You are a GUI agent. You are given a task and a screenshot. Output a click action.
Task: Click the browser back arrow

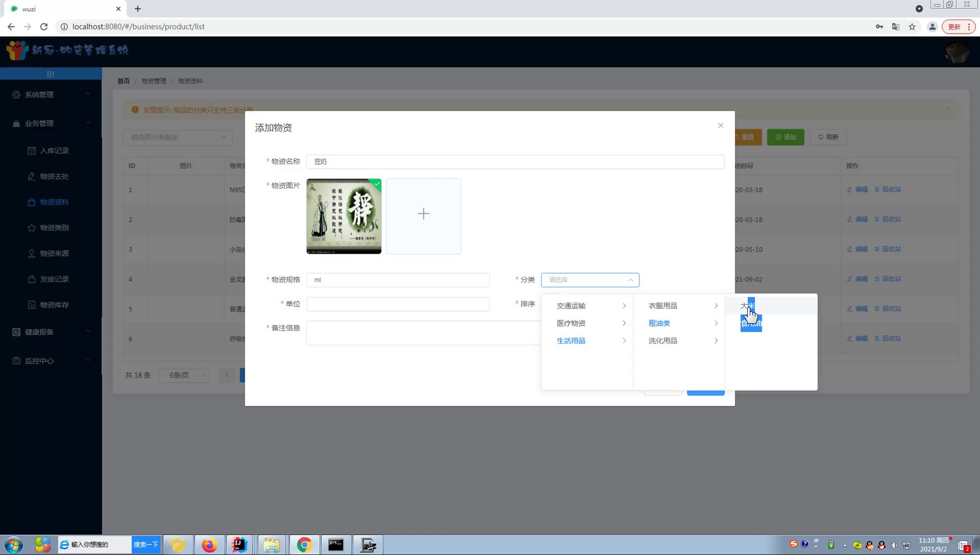point(11,27)
